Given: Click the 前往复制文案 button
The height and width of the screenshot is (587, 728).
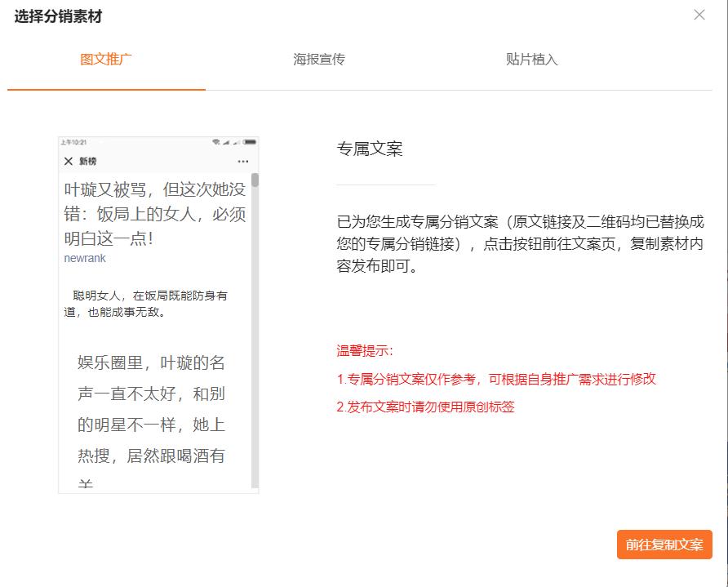Looking at the screenshot, I should [x=664, y=544].
